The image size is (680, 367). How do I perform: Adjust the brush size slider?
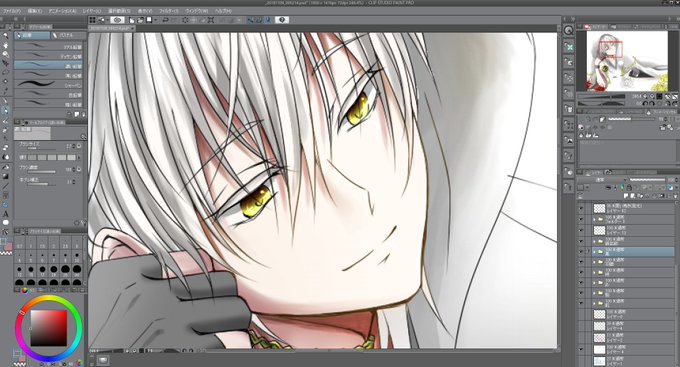click(x=42, y=149)
